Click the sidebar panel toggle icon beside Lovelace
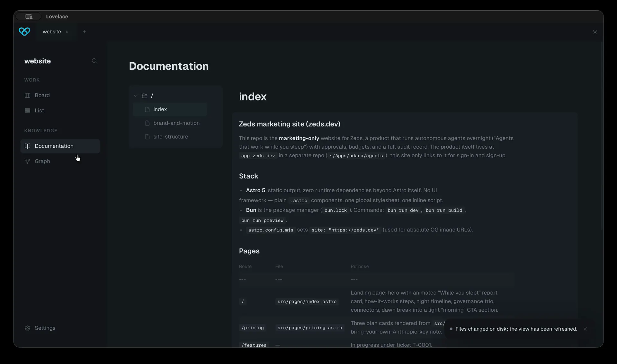Screen dimensions: 617x364 pos(29,16)
